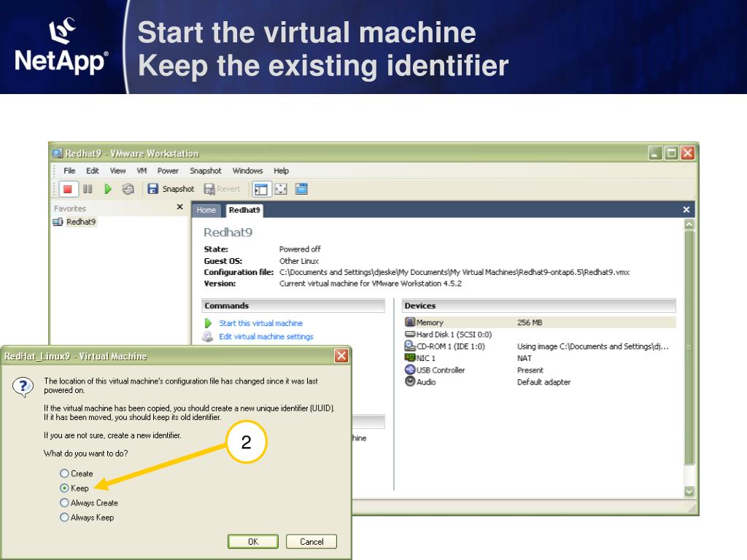The height and width of the screenshot is (560, 747).
Task: Maximize the VMware Workstation window
Action: coord(671,153)
